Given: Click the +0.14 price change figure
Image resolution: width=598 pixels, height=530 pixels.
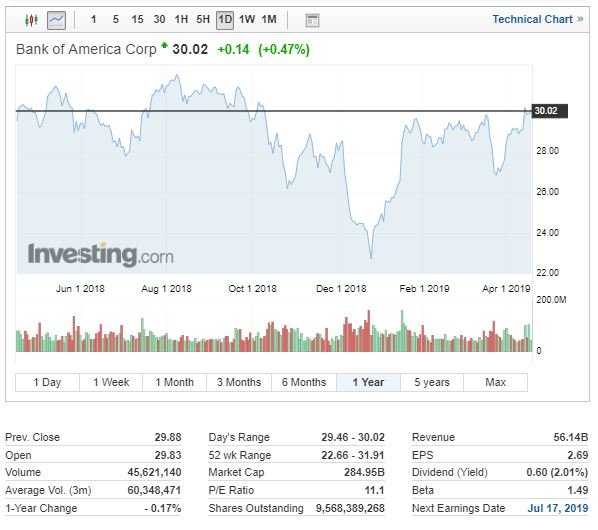Looking at the screenshot, I should coord(233,50).
